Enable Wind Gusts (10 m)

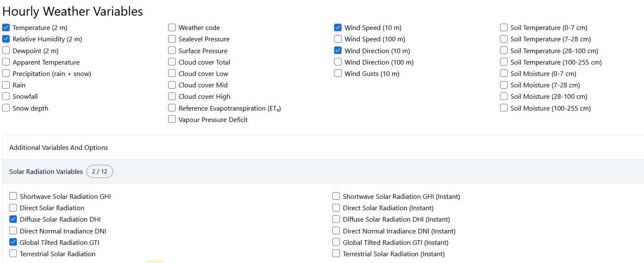click(x=338, y=73)
